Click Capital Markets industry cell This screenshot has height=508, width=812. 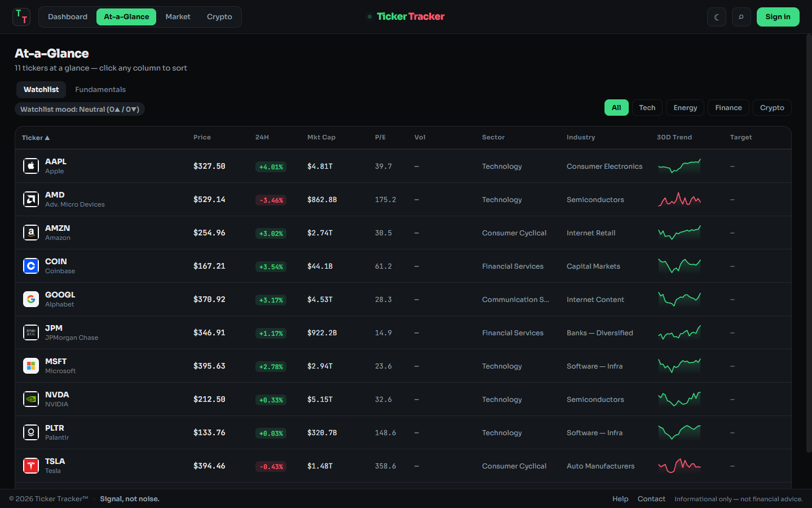click(x=593, y=266)
